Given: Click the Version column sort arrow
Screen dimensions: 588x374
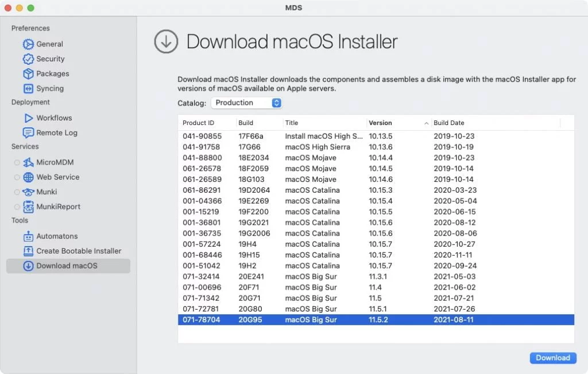Looking at the screenshot, I should pyautogui.click(x=427, y=123).
